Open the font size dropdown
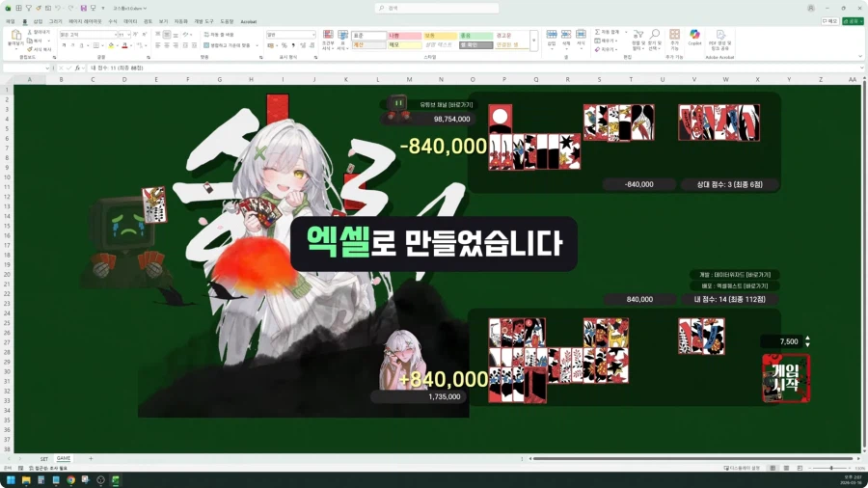The height and width of the screenshot is (488, 868). click(129, 35)
